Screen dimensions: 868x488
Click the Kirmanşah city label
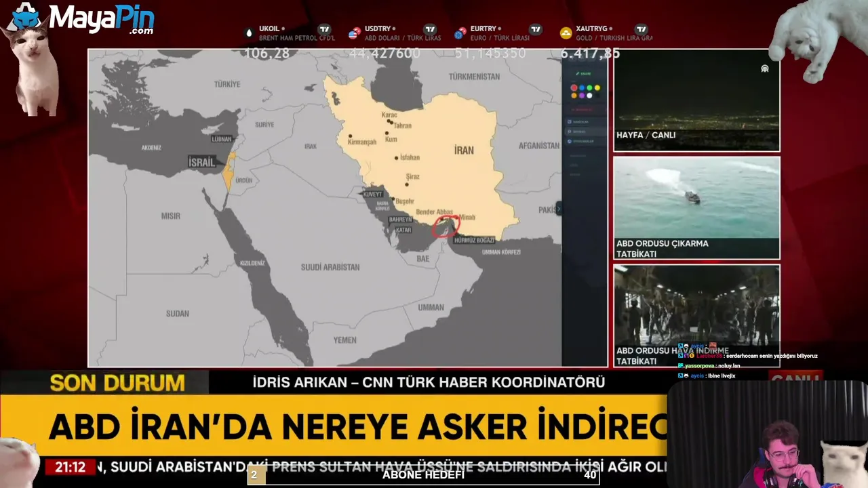point(362,142)
